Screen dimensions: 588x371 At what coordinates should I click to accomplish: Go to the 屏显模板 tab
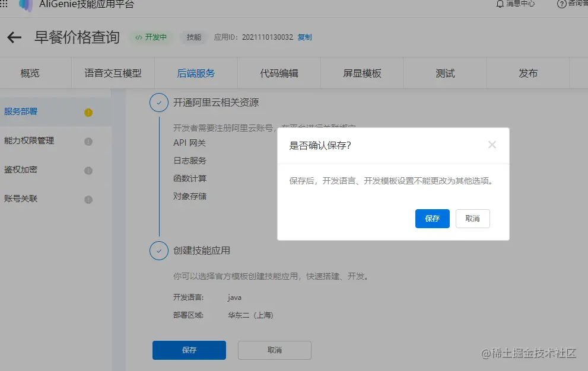coord(363,73)
